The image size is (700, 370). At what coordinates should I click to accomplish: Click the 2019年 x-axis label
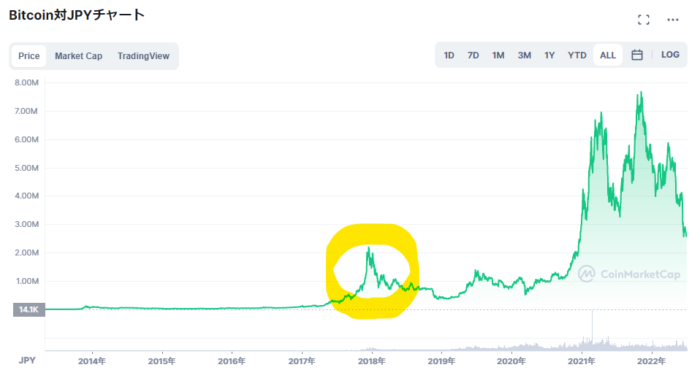coord(442,361)
